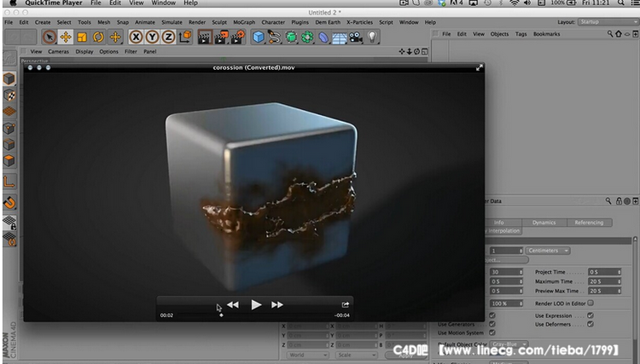The image size is (640, 364).
Task: Open viewport Cameras menu
Action: tap(58, 52)
